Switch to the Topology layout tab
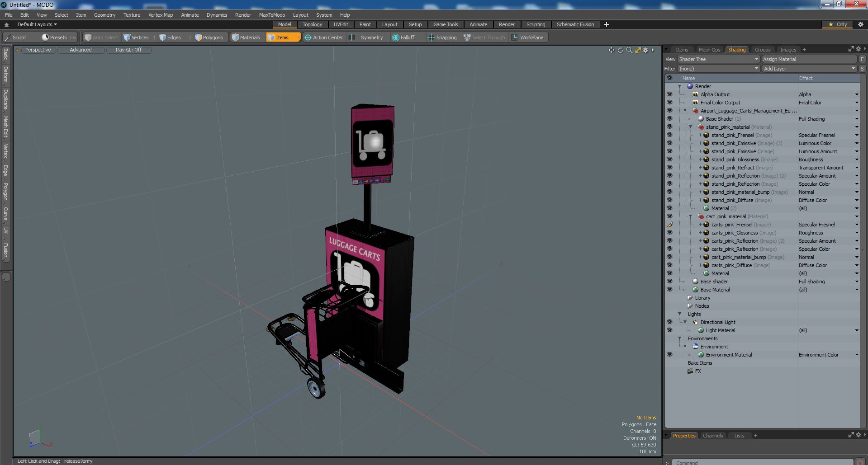Screen dimensions: 868x465 click(312, 24)
